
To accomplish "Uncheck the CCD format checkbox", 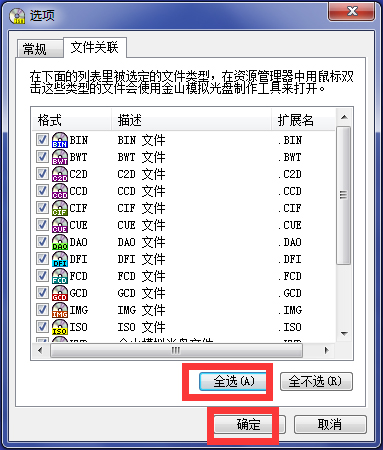I will click(x=42, y=190).
